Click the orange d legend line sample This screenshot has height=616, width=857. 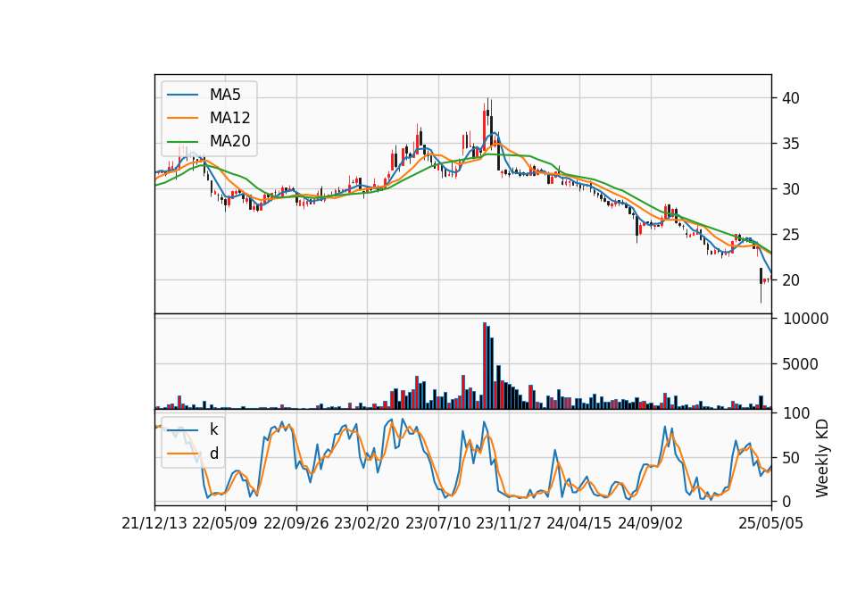(x=182, y=454)
